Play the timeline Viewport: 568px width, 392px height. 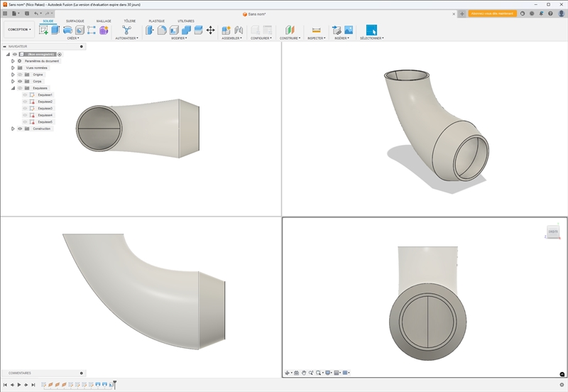point(19,385)
